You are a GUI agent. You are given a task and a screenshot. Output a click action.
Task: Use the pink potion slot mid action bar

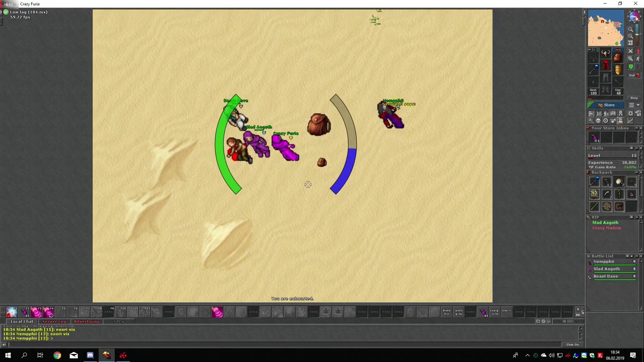click(x=217, y=313)
